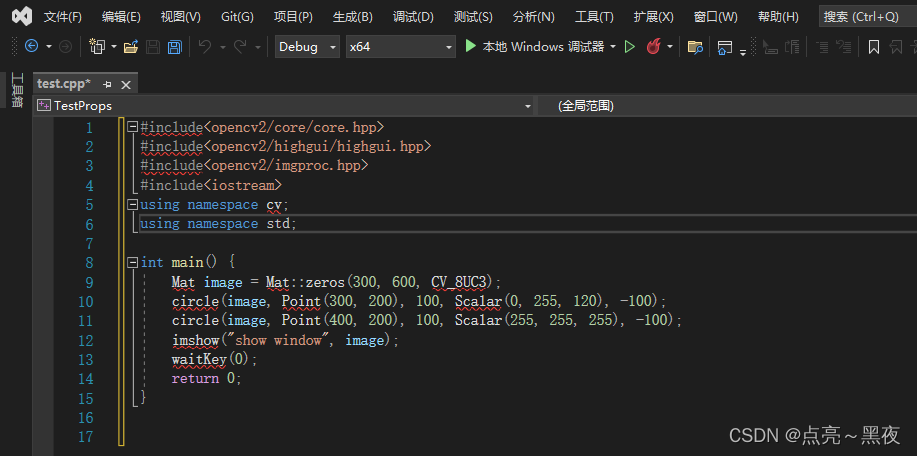Click 'CV_8UC3' on line 9
The image size is (917, 456).
tap(458, 282)
